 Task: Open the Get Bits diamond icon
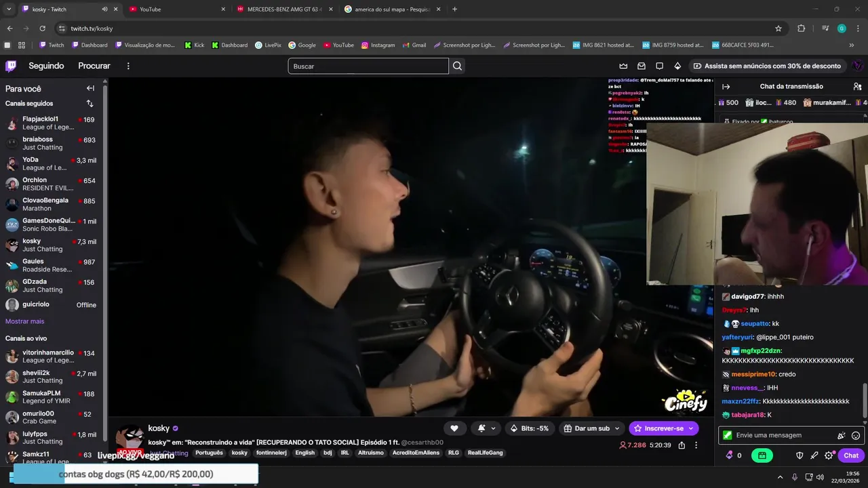tap(677, 66)
